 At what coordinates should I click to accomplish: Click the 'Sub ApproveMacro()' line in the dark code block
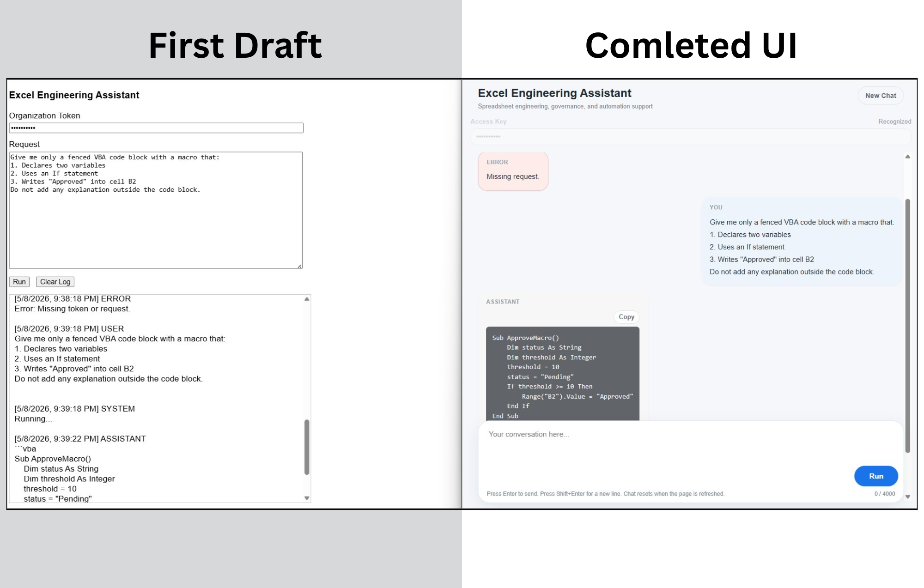[525, 338]
